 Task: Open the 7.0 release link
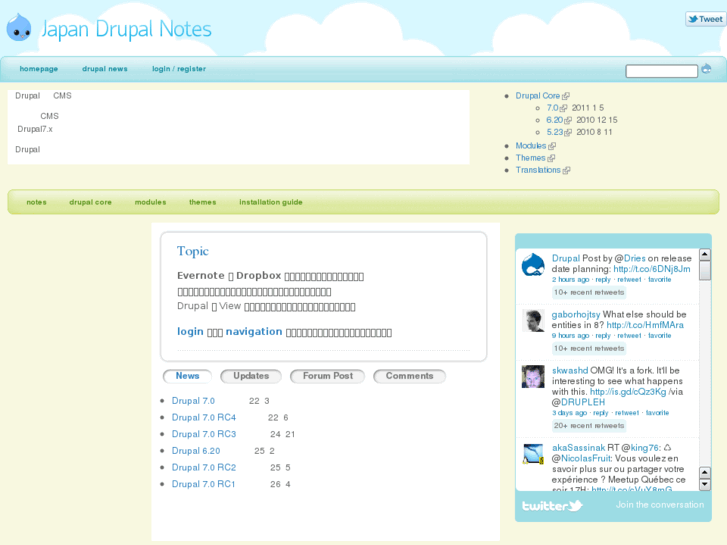click(552, 108)
